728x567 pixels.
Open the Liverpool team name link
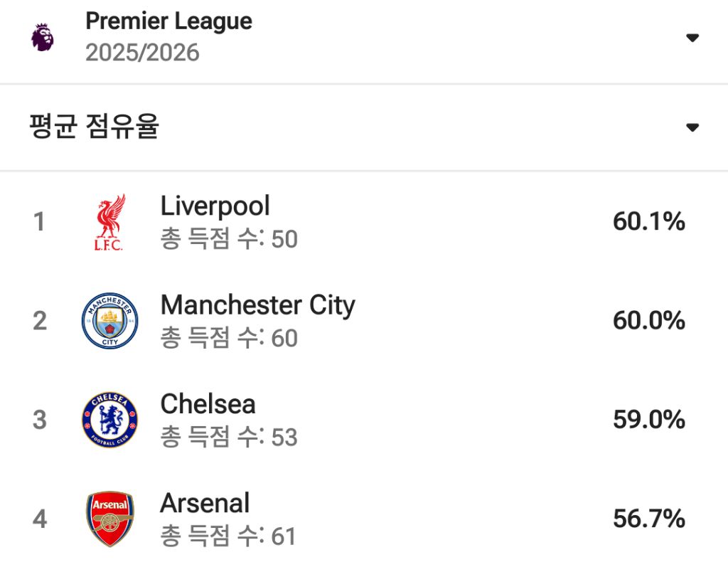(215, 206)
